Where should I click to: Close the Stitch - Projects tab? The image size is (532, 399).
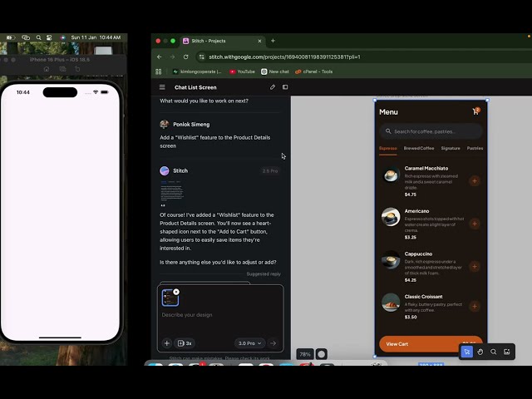click(259, 41)
